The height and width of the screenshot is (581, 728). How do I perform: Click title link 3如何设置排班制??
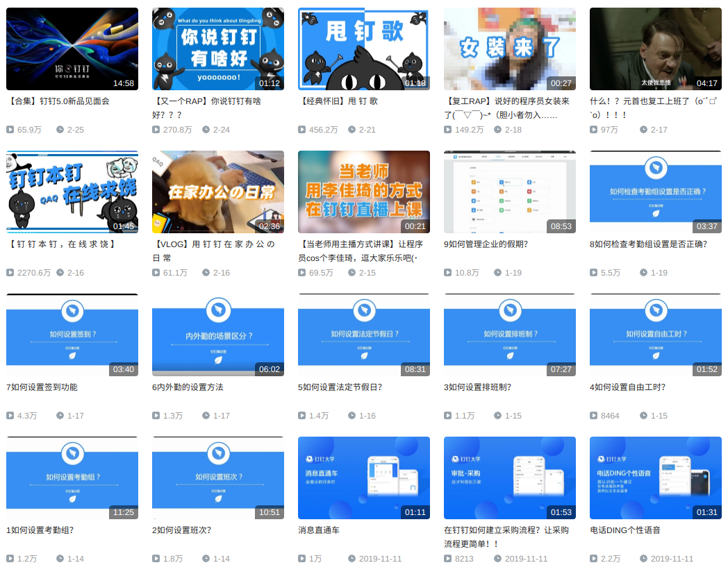pyautogui.click(x=477, y=387)
